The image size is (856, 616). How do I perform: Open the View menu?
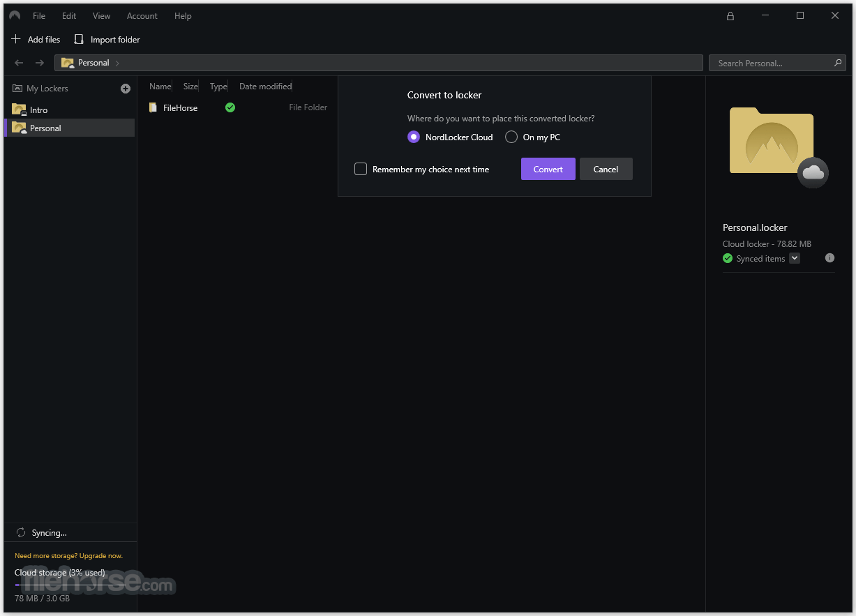coord(102,16)
